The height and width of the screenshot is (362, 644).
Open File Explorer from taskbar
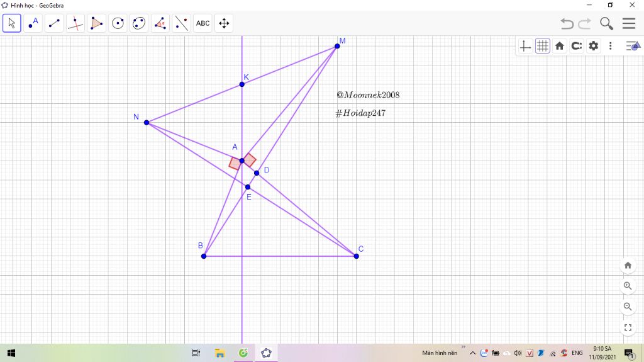[219, 353]
